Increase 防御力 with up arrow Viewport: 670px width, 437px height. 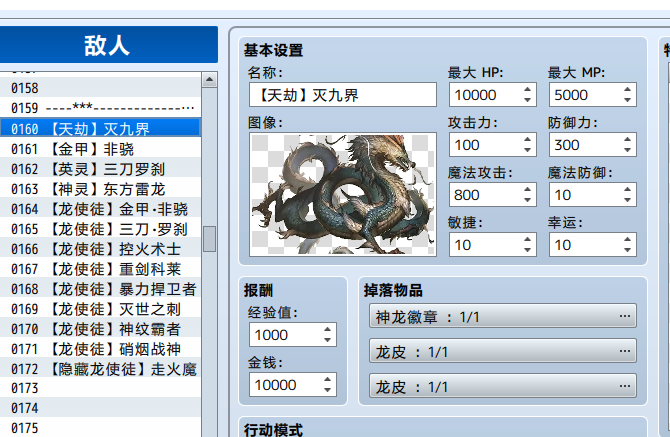point(627,139)
